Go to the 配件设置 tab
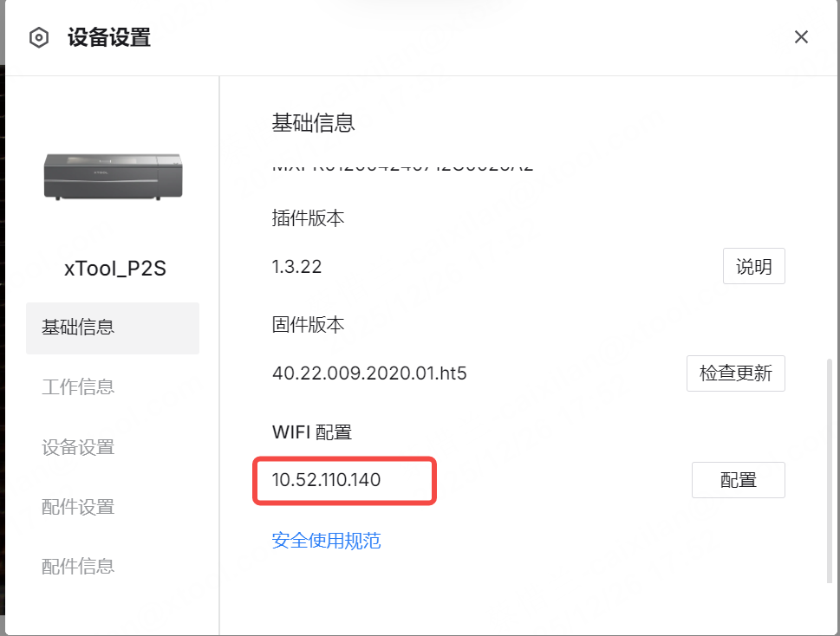This screenshot has width=840, height=636. 78,507
